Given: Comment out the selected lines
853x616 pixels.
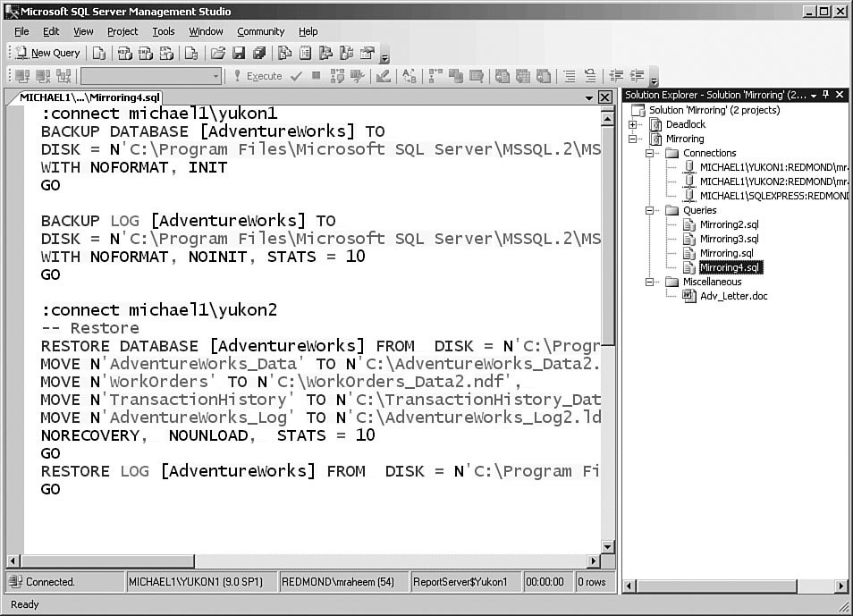Looking at the screenshot, I should click(570, 76).
